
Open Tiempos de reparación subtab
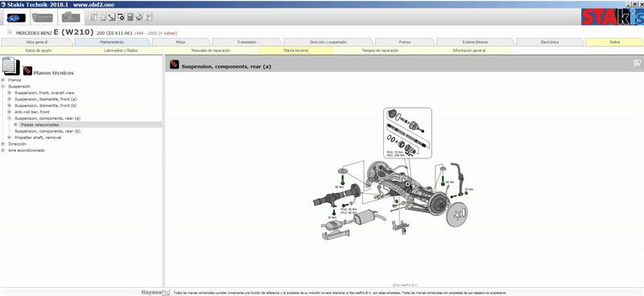[x=380, y=51]
